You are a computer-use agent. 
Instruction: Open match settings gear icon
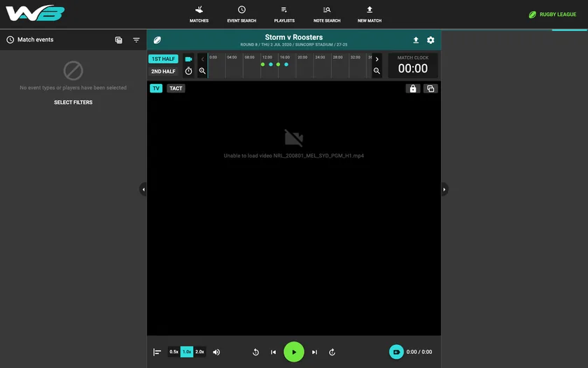click(x=430, y=40)
